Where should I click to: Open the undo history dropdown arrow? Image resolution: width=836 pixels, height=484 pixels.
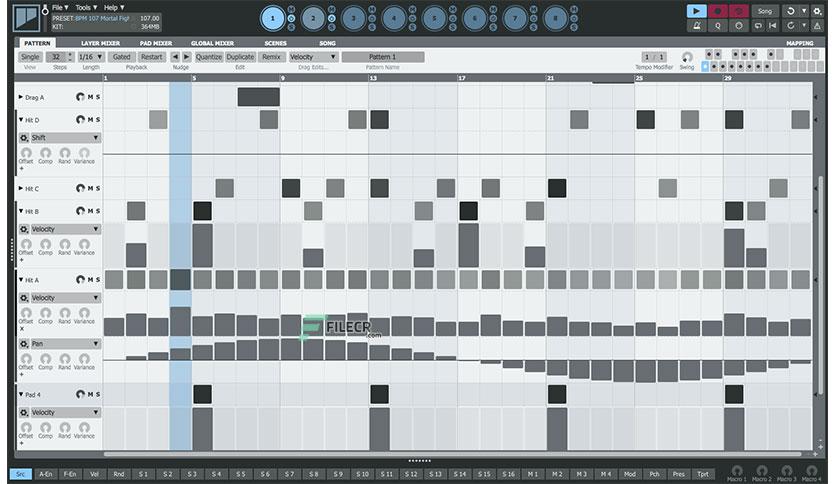click(804, 11)
